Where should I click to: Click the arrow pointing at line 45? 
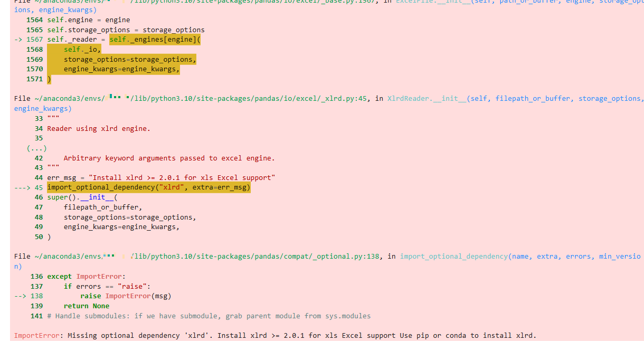(22, 187)
